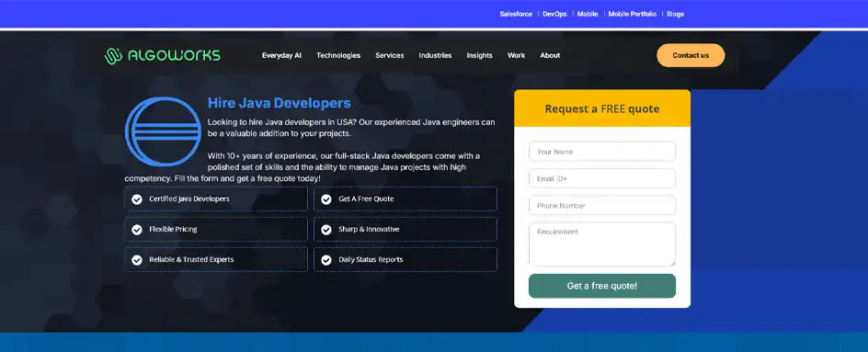Open the Insights menu
Image resolution: width=868 pixels, height=352 pixels.
[479, 55]
